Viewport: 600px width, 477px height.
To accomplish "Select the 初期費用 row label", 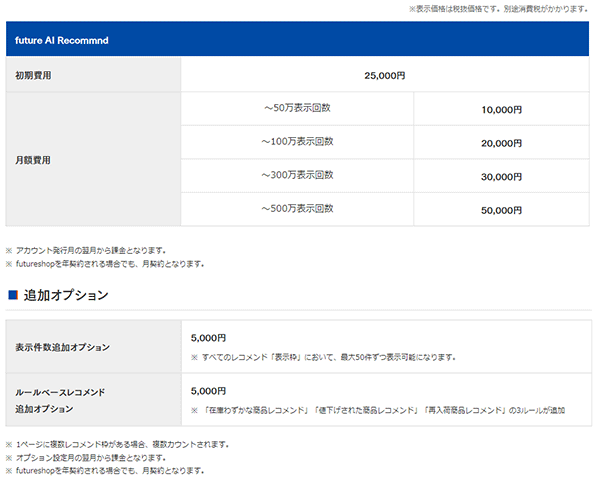I will point(33,75).
